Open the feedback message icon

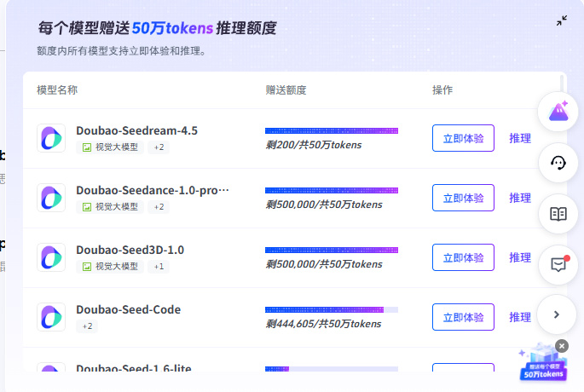coord(558,264)
